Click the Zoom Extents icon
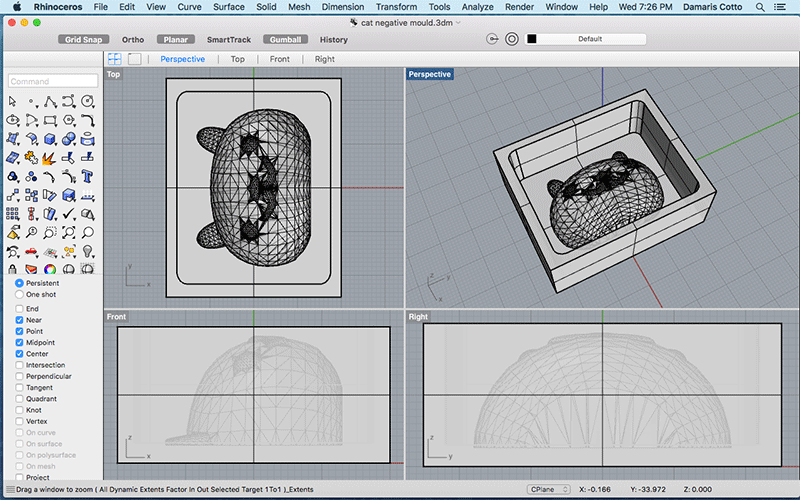The width and height of the screenshot is (800, 500). pos(69,233)
